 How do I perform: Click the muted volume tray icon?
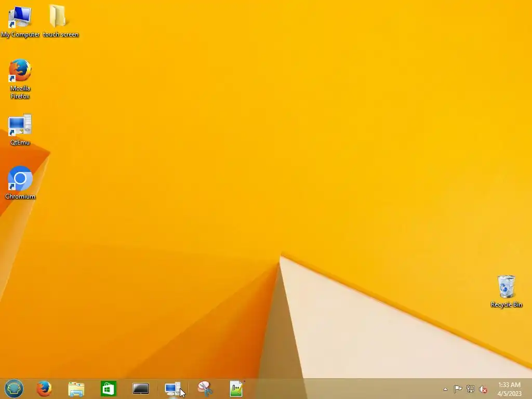(483, 389)
